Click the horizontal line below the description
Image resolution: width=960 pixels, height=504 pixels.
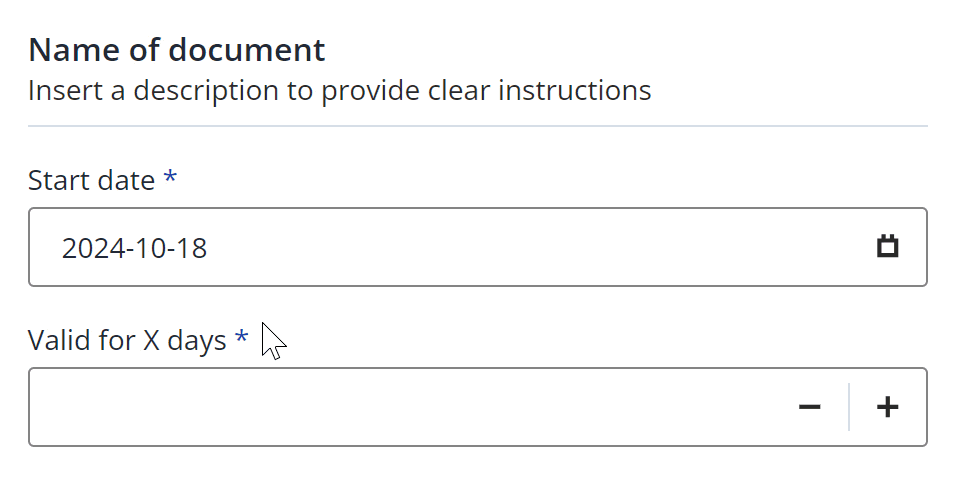tap(478, 126)
